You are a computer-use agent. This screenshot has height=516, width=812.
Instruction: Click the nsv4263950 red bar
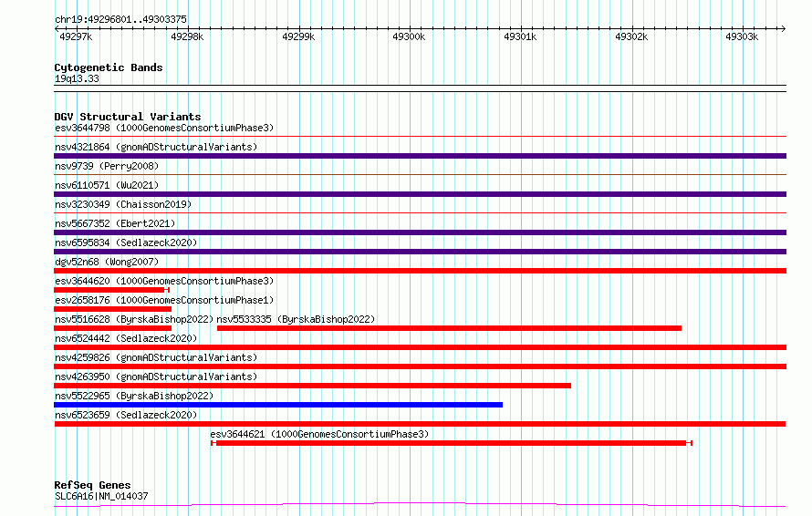(312, 386)
